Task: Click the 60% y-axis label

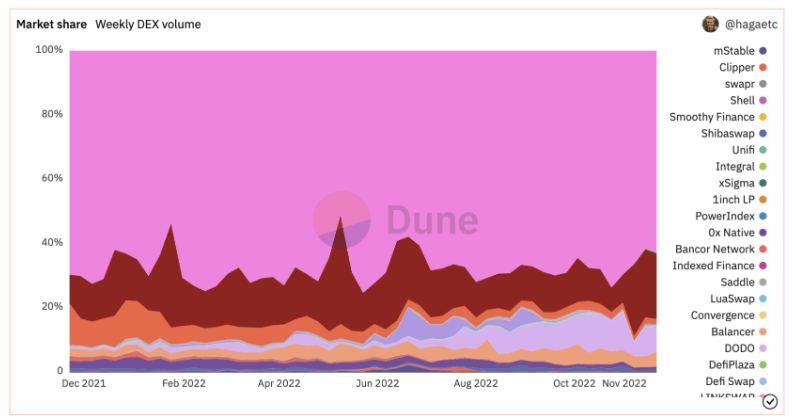Action: point(52,178)
